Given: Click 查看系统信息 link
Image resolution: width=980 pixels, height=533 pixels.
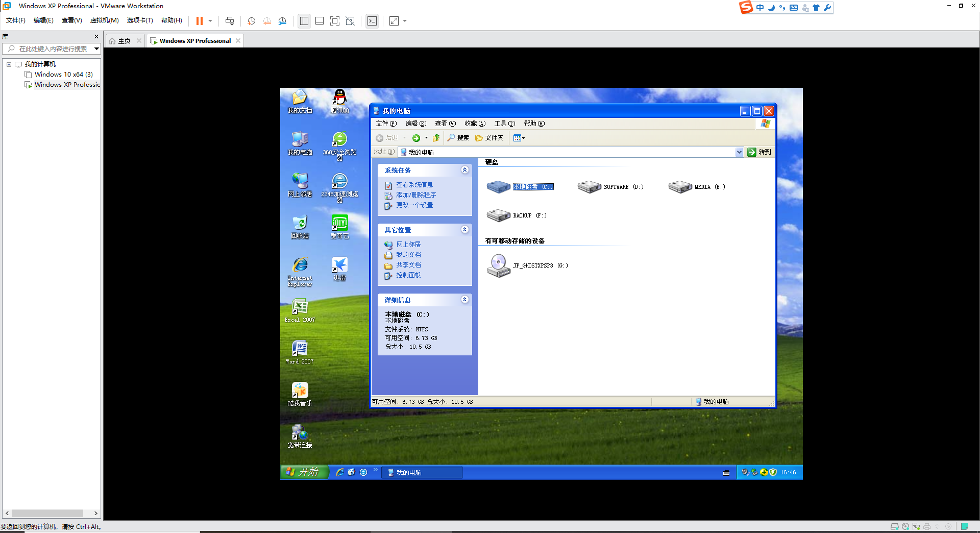Looking at the screenshot, I should (414, 185).
